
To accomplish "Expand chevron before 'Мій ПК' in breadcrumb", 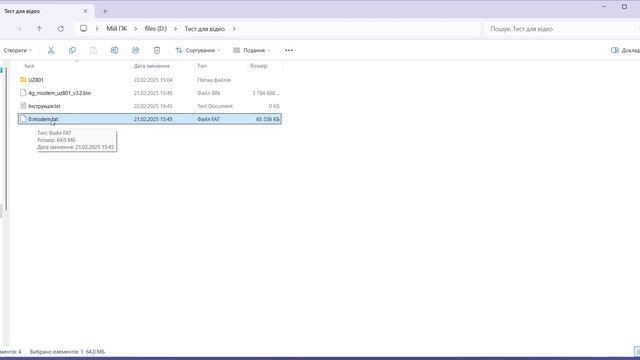I will coord(97,29).
